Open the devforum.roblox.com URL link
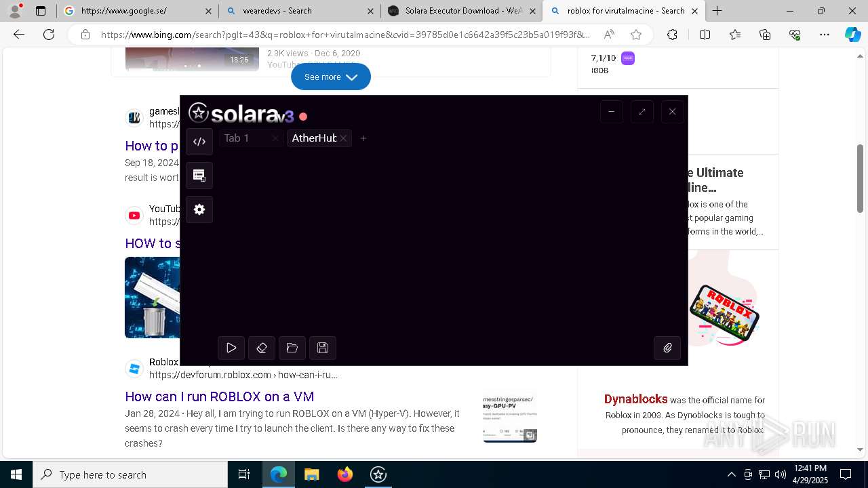868x488 pixels. coord(243,375)
